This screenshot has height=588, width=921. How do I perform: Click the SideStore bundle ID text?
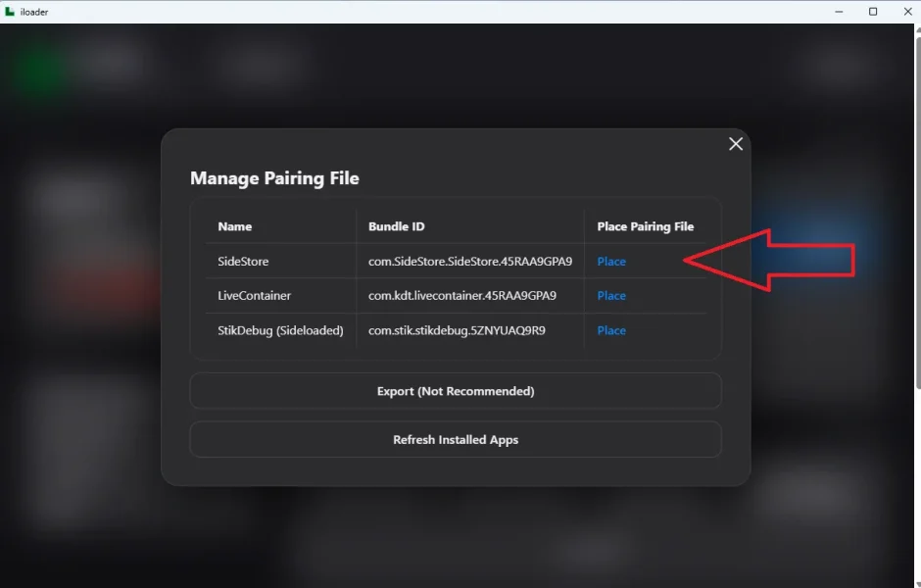[x=469, y=262]
